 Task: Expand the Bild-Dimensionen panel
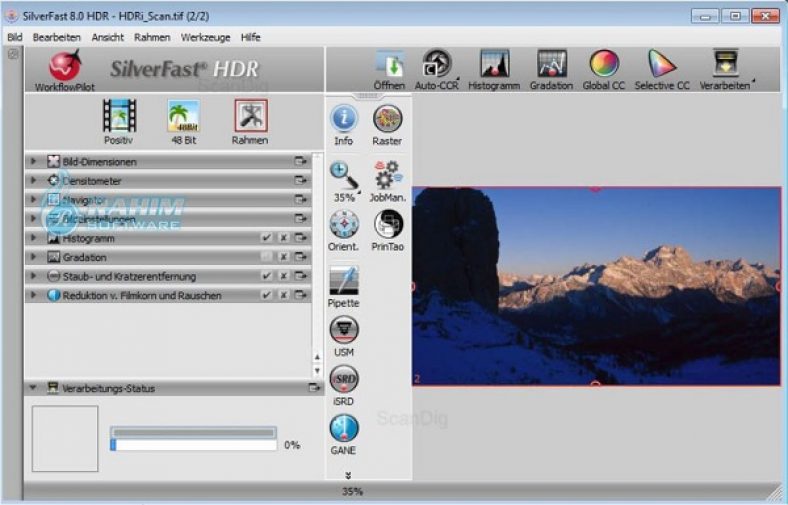point(33,161)
